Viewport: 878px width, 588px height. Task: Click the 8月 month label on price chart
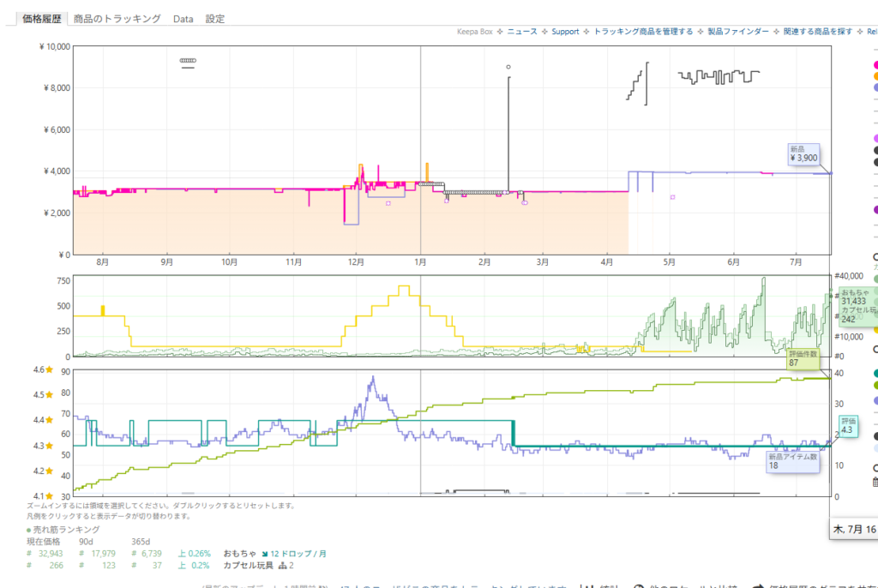(103, 262)
